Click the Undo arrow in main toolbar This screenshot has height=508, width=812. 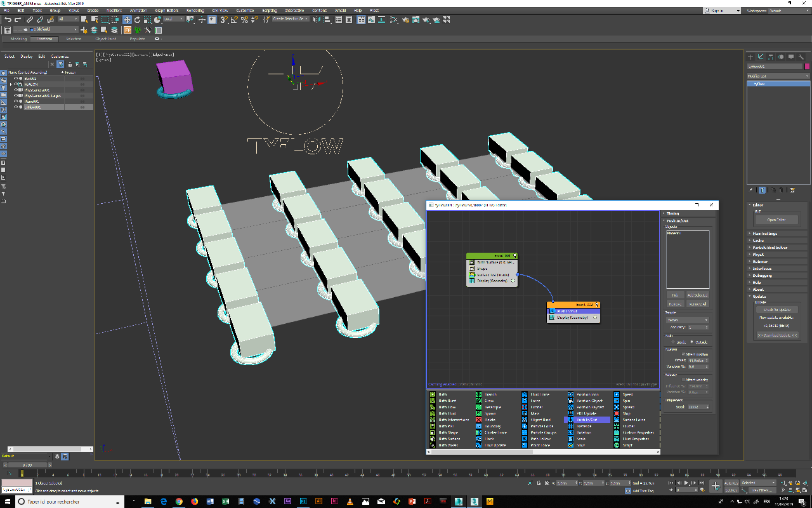click(x=8, y=20)
